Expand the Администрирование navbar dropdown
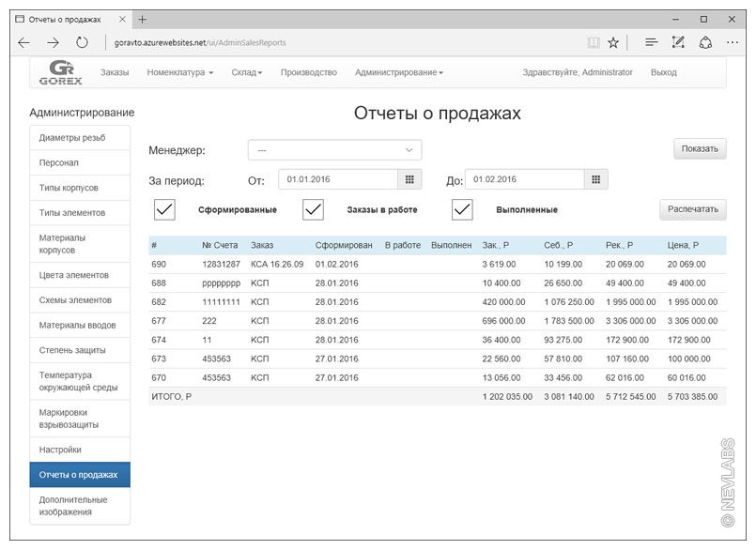 coord(398,72)
